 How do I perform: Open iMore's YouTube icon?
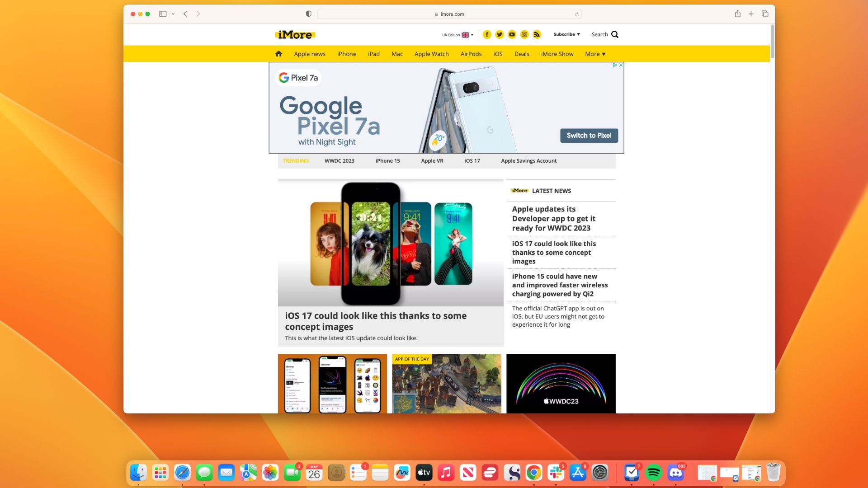tap(512, 34)
